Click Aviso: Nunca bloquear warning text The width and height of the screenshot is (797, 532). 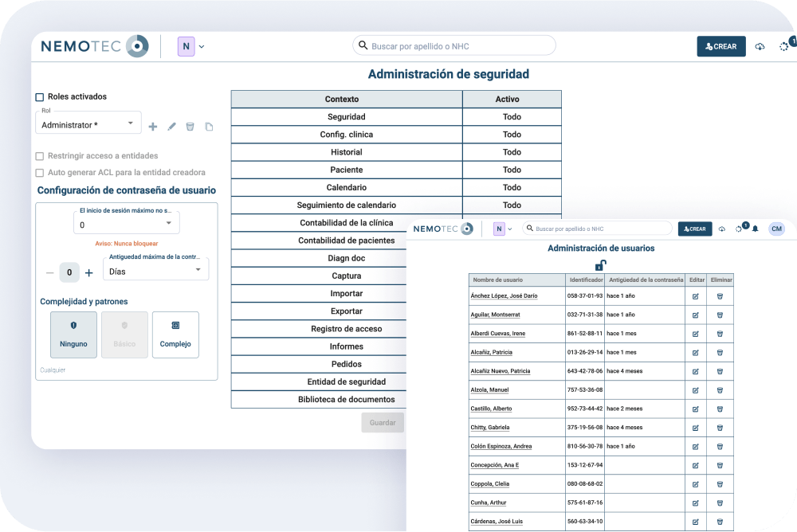point(127,244)
